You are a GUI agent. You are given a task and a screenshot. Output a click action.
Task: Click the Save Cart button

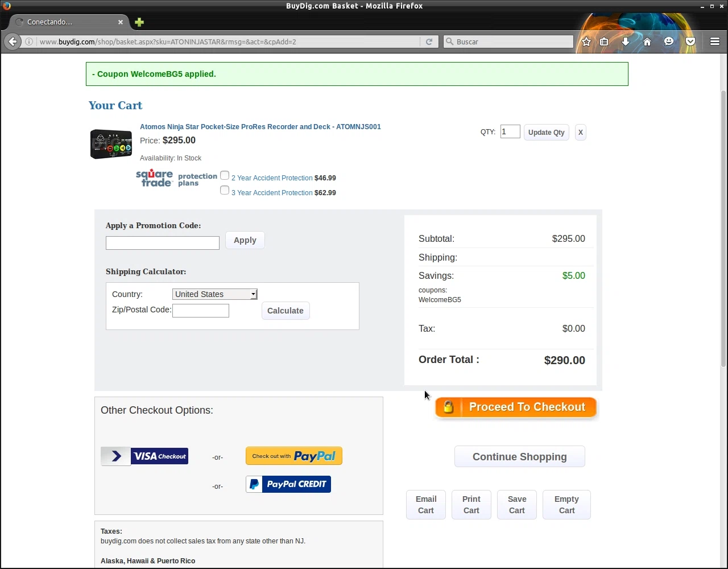coord(516,505)
